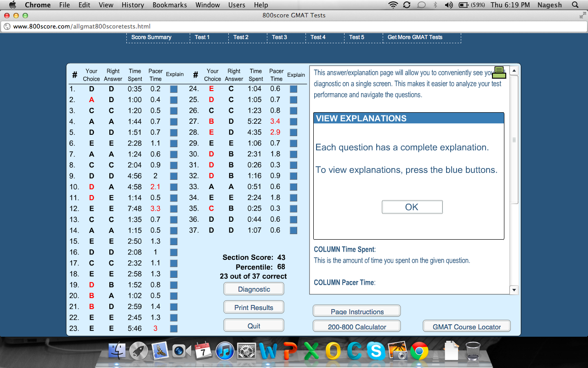The height and width of the screenshot is (368, 588).
Task: Click the instructions panel scroll-down arrow
Action: click(x=514, y=290)
